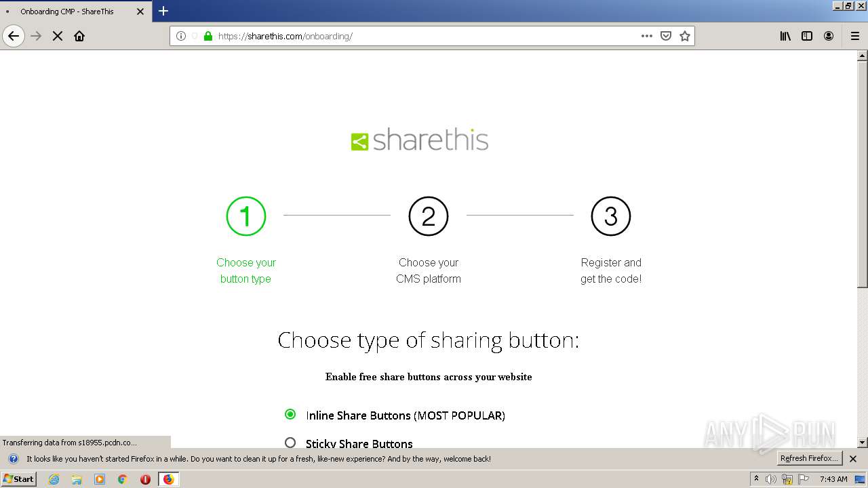Open the Library bookmarks icon
The height and width of the screenshot is (488, 868).
785,36
